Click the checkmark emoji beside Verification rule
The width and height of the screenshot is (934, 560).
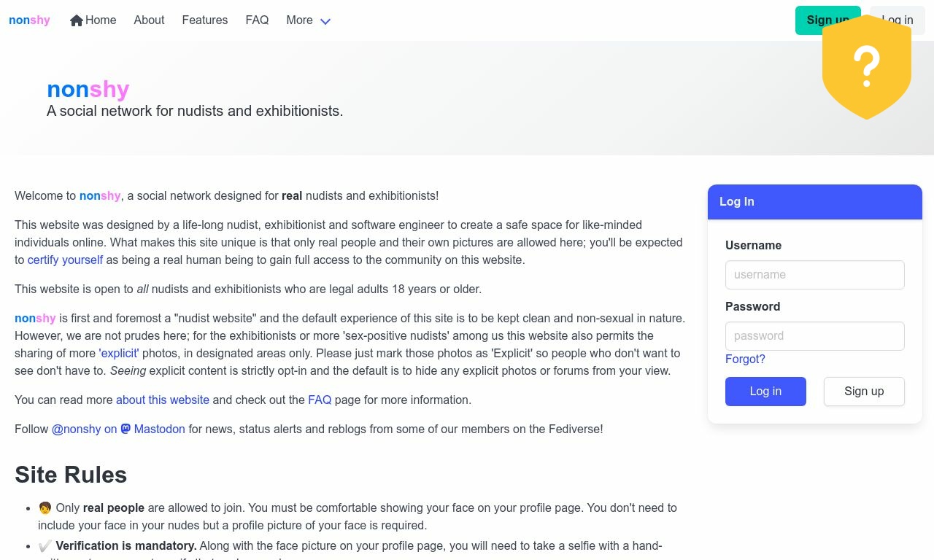coord(45,545)
